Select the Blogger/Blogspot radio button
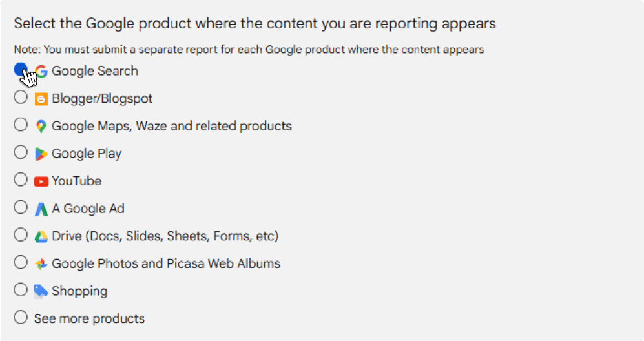The image size is (644, 341). pyautogui.click(x=21, y=98)
